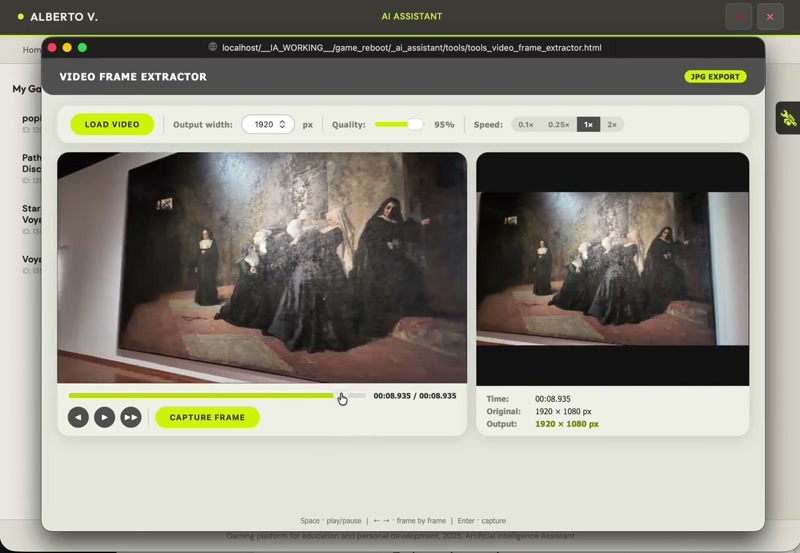
Task: Click the timecode 00:08.935 / 00:08.935
Action: 415,396
